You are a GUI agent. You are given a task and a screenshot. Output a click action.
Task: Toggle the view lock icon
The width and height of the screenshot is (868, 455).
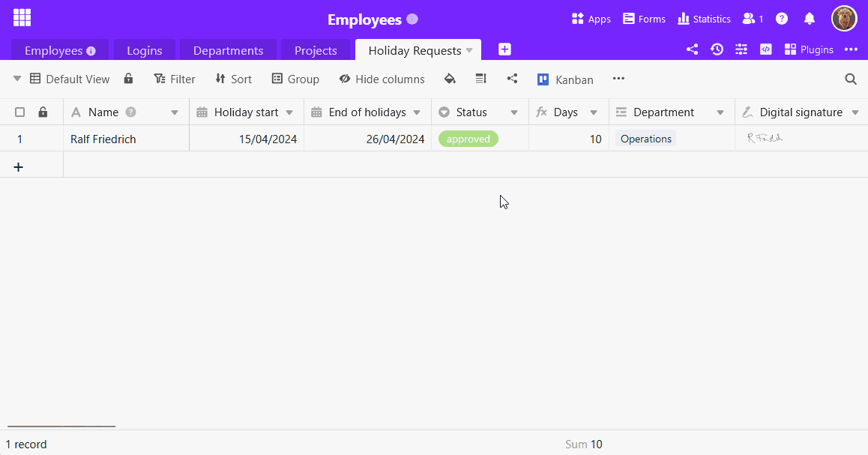[x=128, y=79]
